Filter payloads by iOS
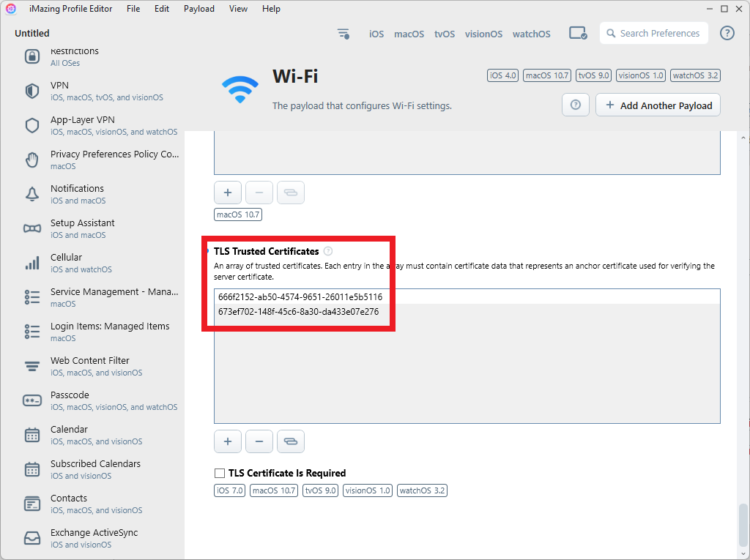750x560 pixels. click(376, 34)
